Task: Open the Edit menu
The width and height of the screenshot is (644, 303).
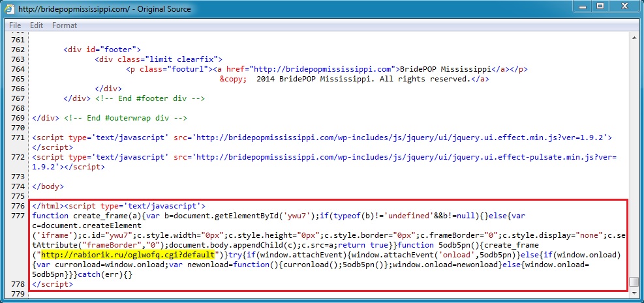Action: point(36,25)
